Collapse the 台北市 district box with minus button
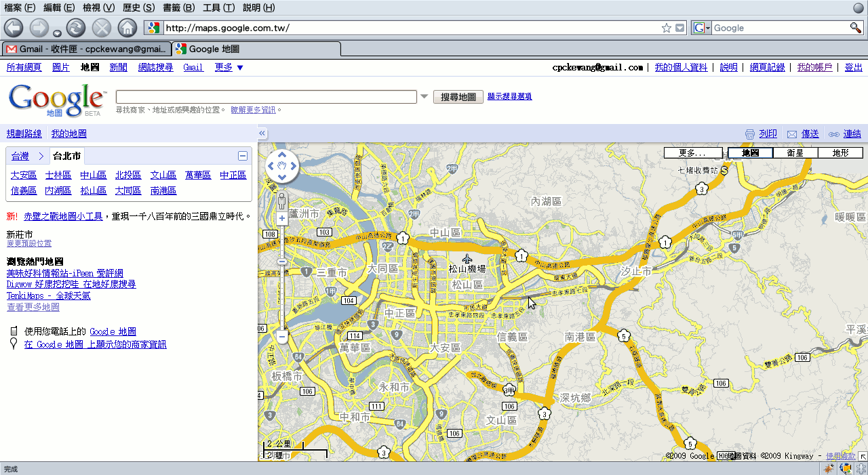The image size is (868, 475). 243,156
